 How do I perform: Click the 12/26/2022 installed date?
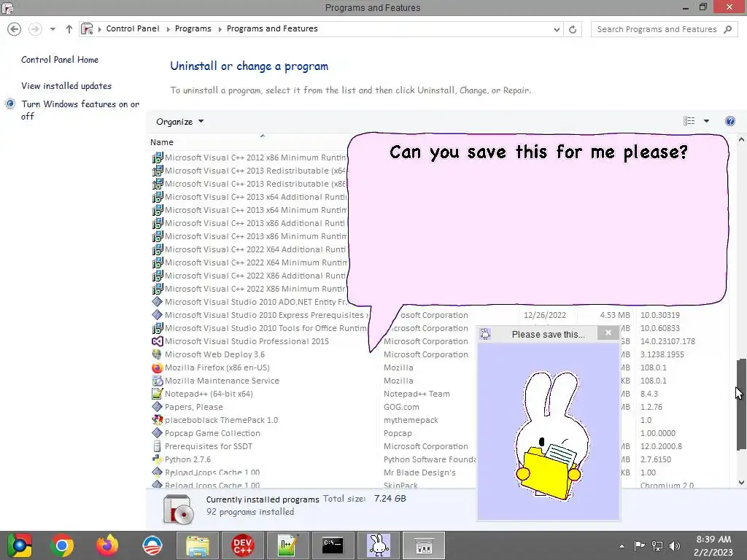pos(545,315)
